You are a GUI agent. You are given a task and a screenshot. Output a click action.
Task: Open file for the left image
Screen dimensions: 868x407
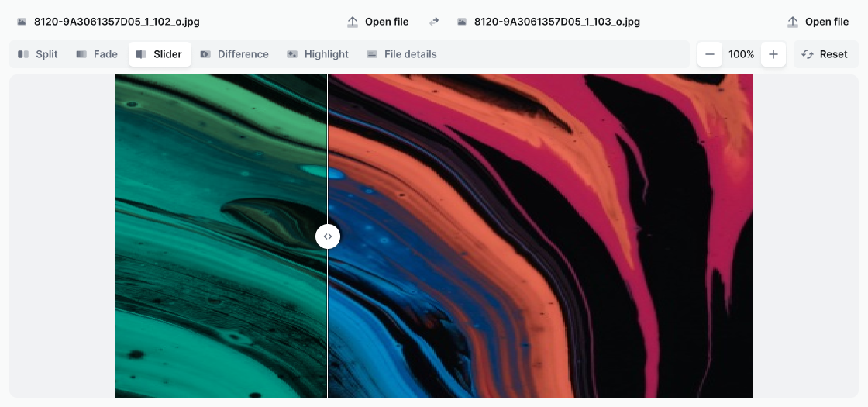point(377,22)
